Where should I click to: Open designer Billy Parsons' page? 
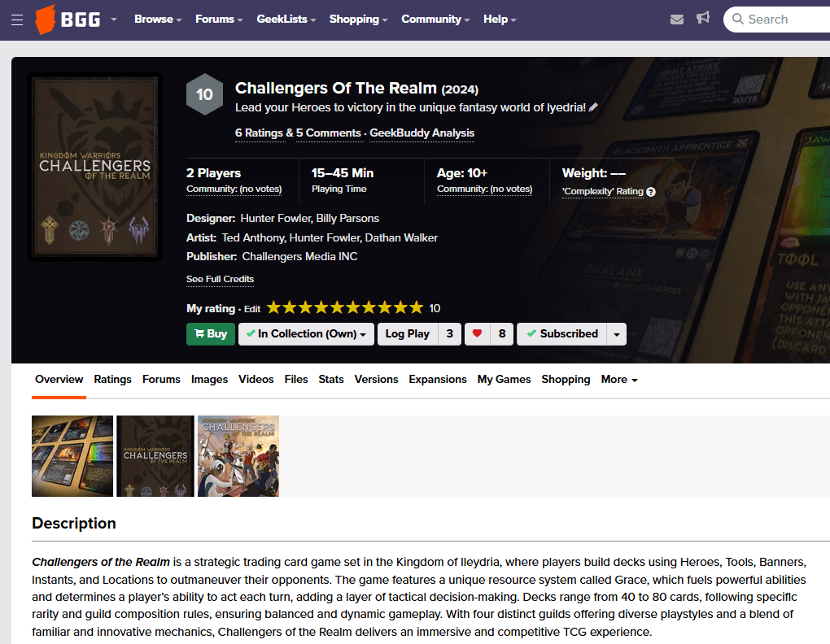347,219
